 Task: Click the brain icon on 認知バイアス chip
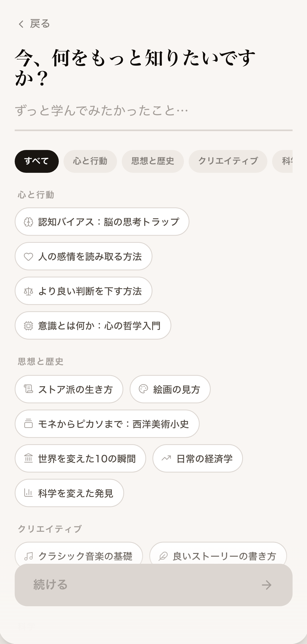[28, 222]
